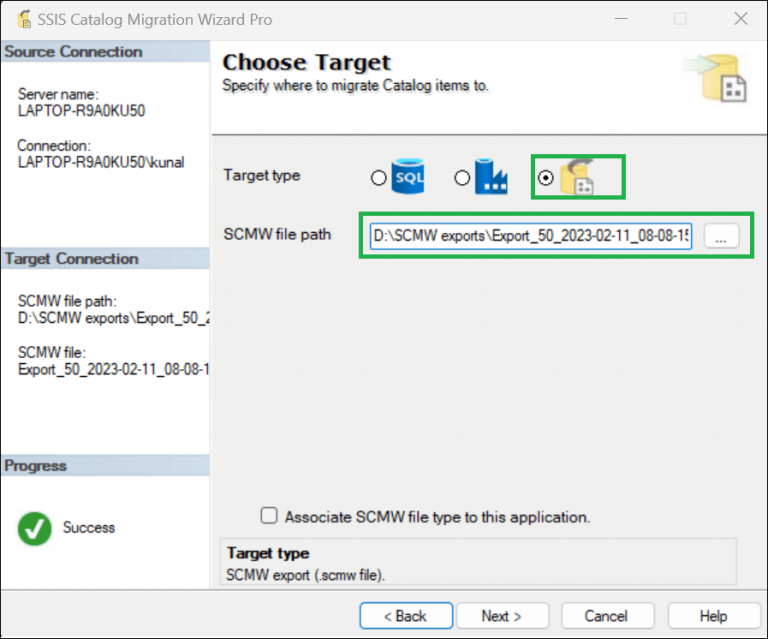This screenshot has height=639, width=768.
Task: Click the SCMW file path label
Action: (277, 235)
